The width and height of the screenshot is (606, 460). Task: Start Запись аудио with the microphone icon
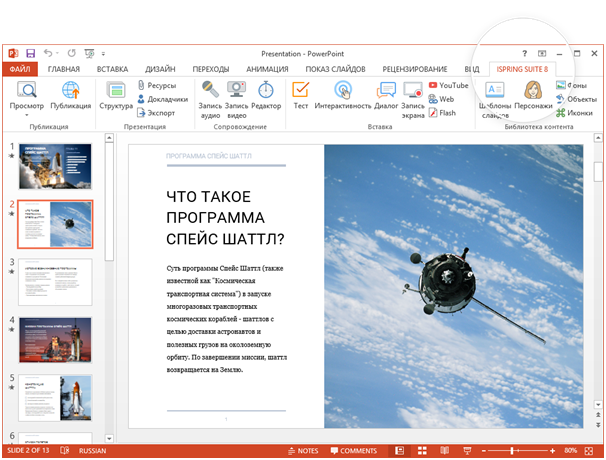pyautogui.click(x=210, y=99)
